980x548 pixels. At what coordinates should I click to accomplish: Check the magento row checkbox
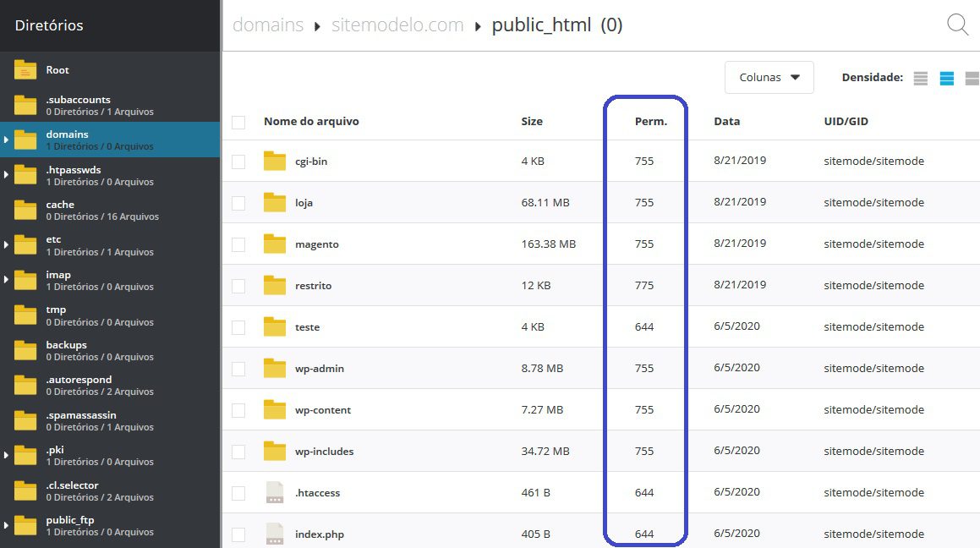click(238, 244)
